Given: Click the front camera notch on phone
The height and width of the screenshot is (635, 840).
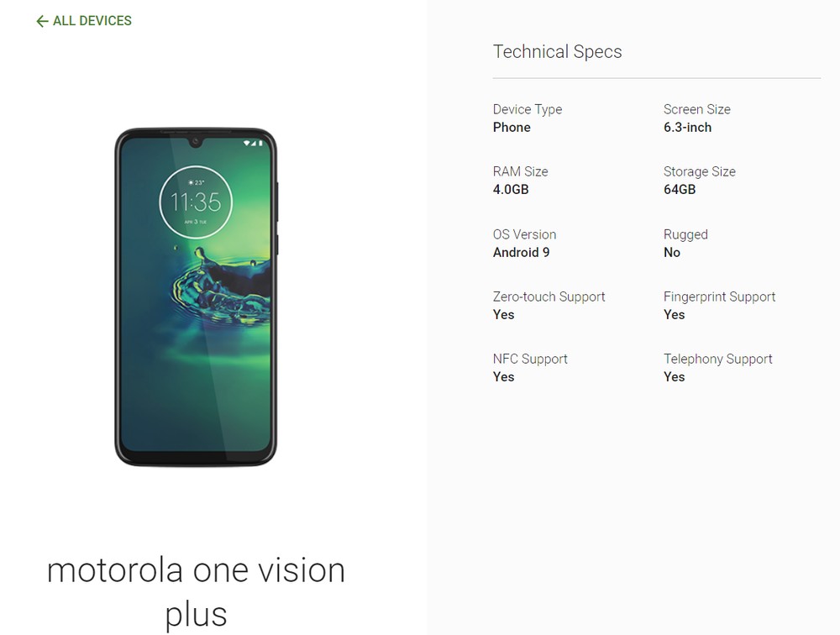Looking at the screenshot, I should [x=196, y=142].
